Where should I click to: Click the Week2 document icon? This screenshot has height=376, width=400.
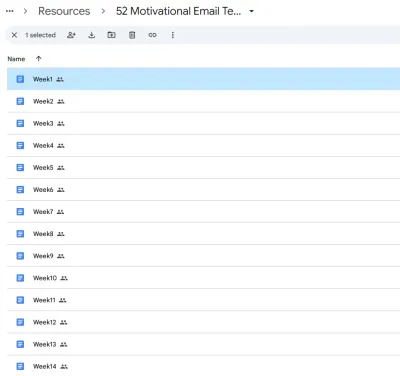[20, 101]
